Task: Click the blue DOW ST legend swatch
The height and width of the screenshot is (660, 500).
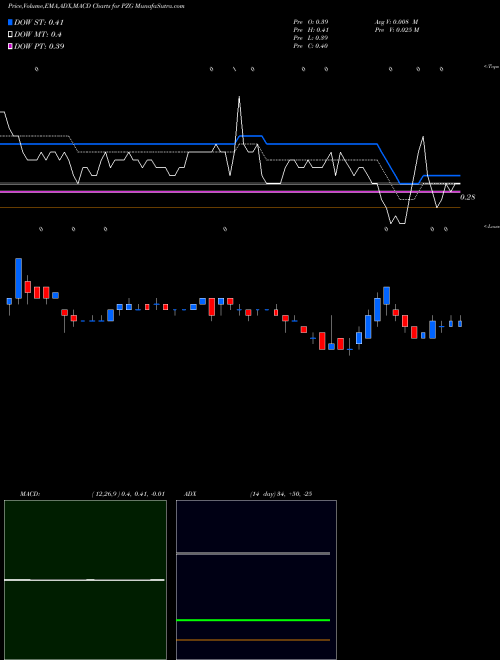Action: tap(10, 22)
